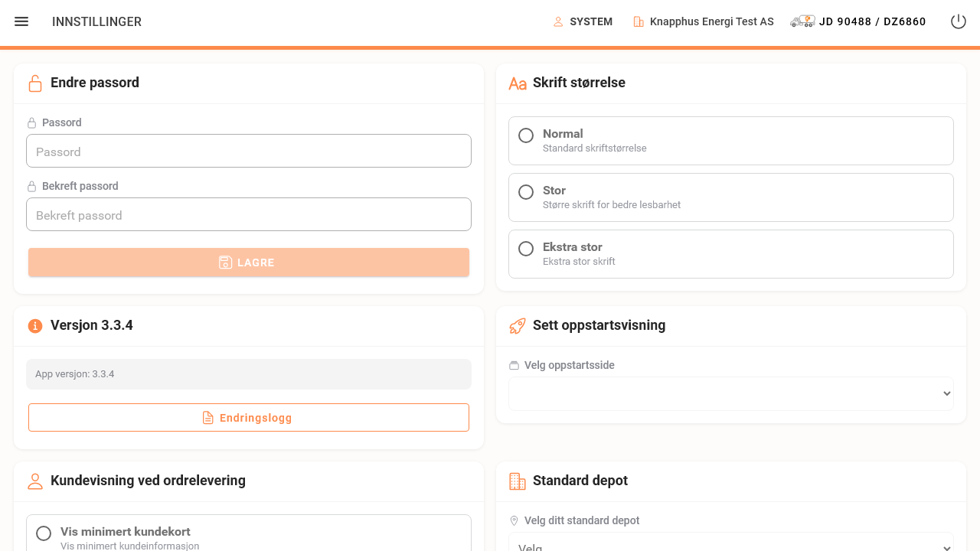Focus the Bekreft passord input field
This screenshot has height=551, width=980.
(x=249, y=214)
